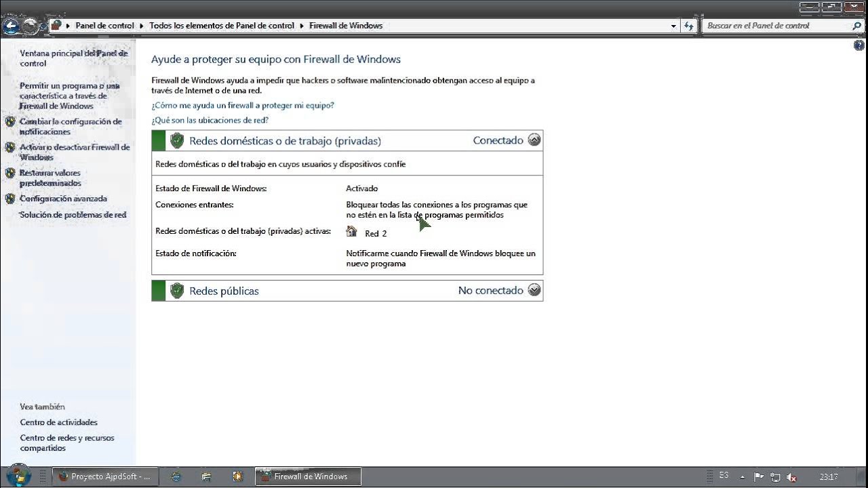This screenshot has width=868, height=488.
Task: Click the Conexiones entrantes label
Action: (195, 204)
